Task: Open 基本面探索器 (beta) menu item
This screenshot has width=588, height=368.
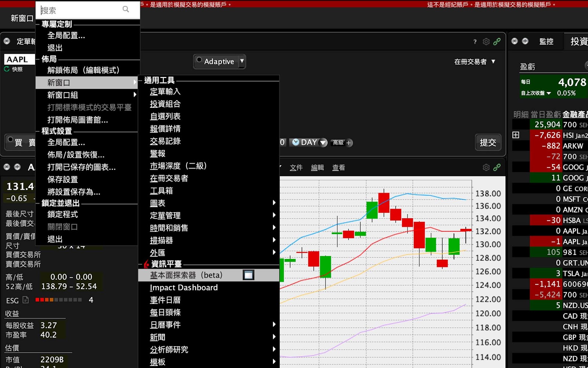Action: [x=209, y=275]
